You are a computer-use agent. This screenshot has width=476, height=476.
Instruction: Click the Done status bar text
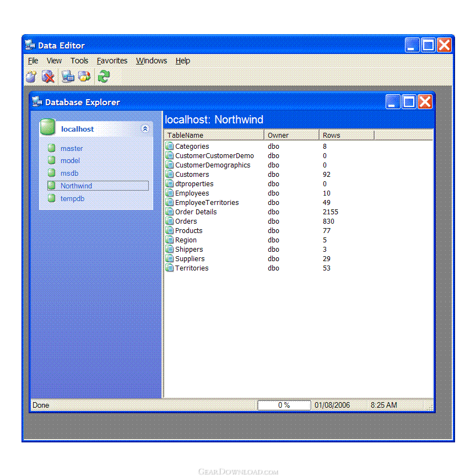point(41,405)
